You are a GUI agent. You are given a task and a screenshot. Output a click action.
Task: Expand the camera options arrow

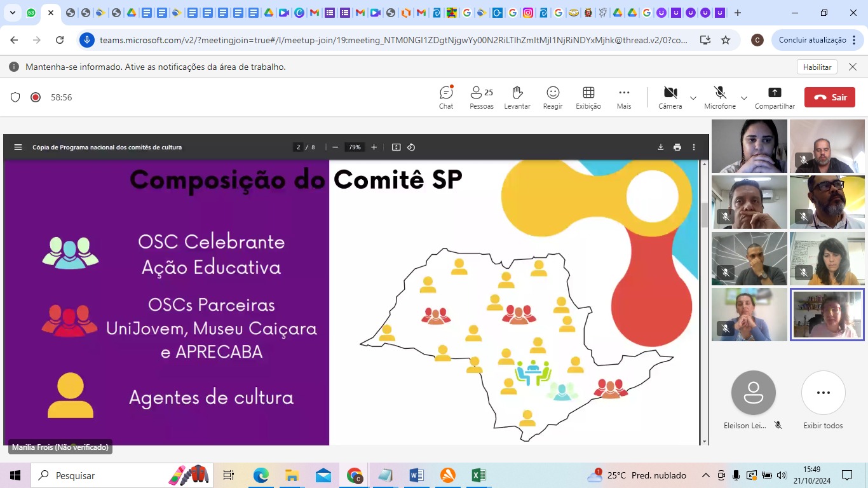(693, 98)
